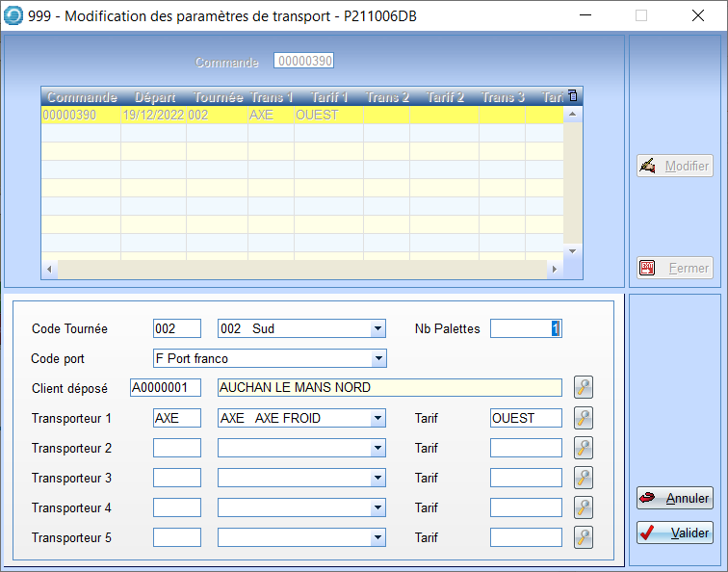Click the lookup icon beside Client déposé
This screenshot has width=728, height=572.
tap(583, 388)
